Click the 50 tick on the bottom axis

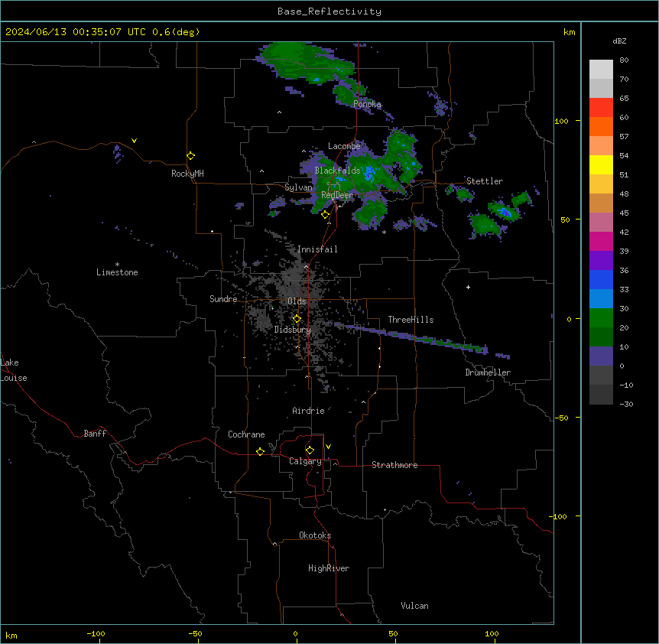tap(393, 633)
